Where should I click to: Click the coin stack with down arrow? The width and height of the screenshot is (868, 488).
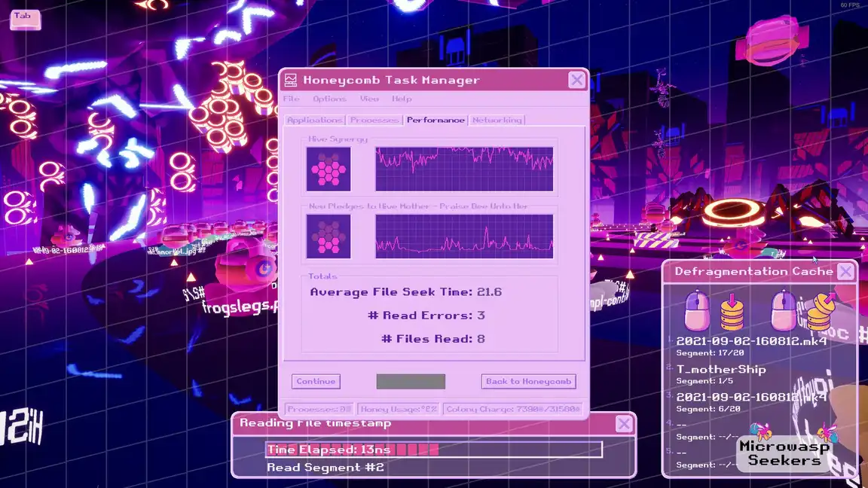point(732,312)
